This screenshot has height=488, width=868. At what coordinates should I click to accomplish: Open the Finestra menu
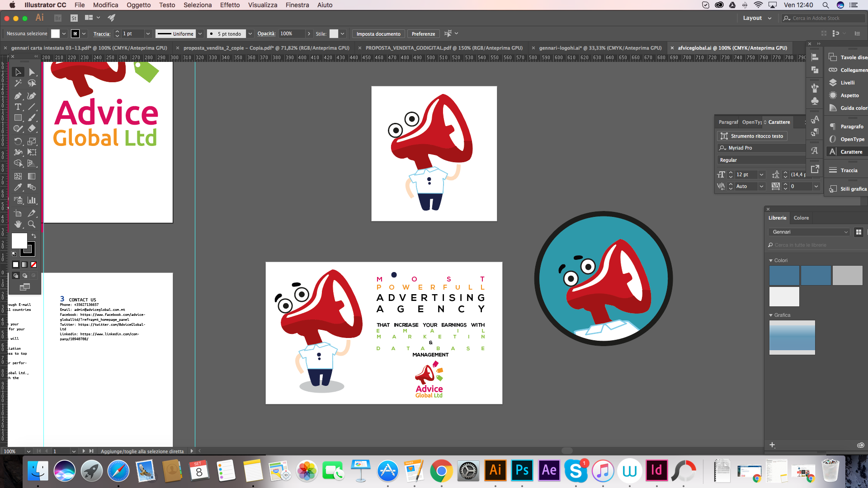[297, 5]
